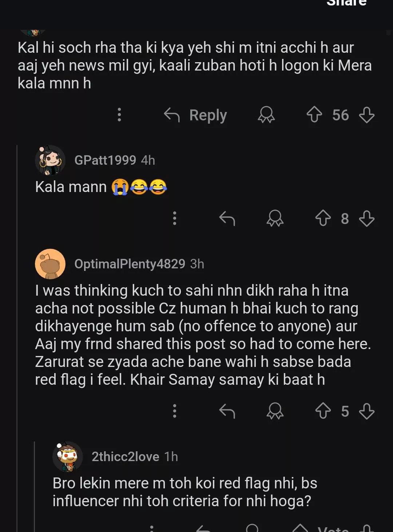Image resolution: width=393 pixels, height=532 pixels.
Task: Open more options for OptimalPlenty4829's comment
Action: point(175,411)
